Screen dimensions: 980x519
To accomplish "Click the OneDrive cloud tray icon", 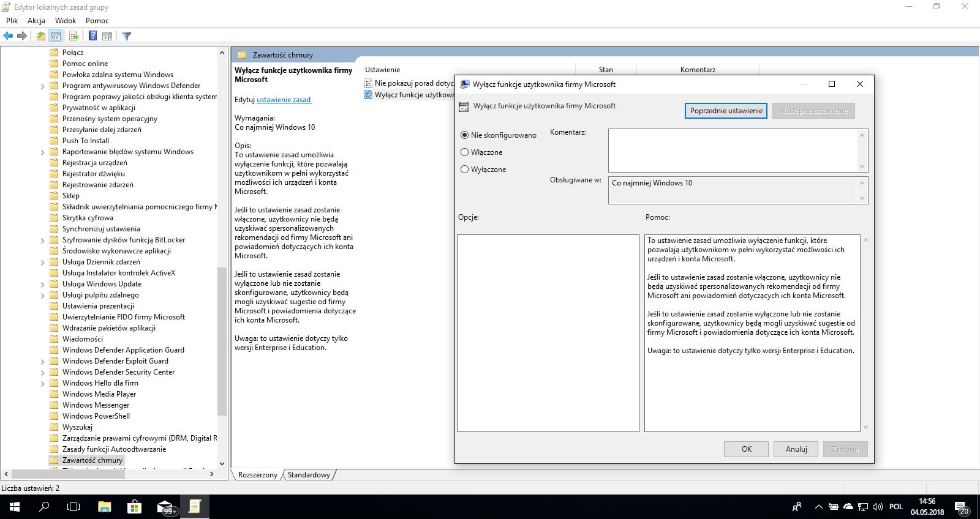I will (x=848, y=507).
